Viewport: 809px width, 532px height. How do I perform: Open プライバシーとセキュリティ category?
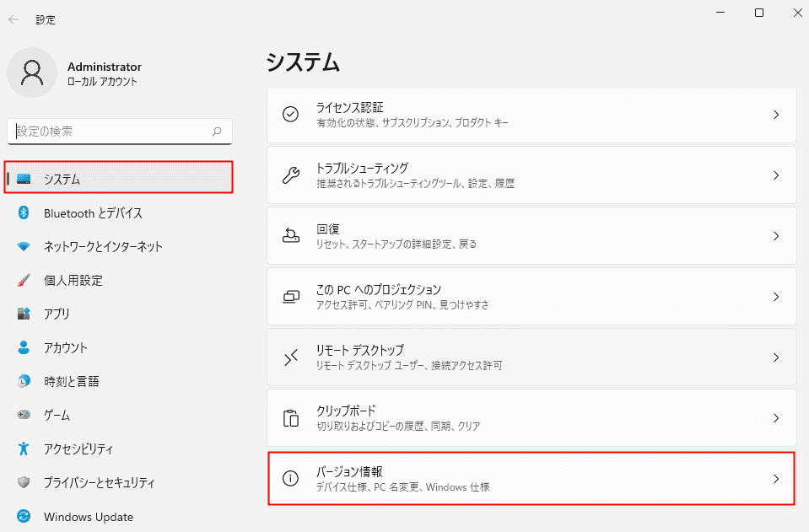point(99,482)
